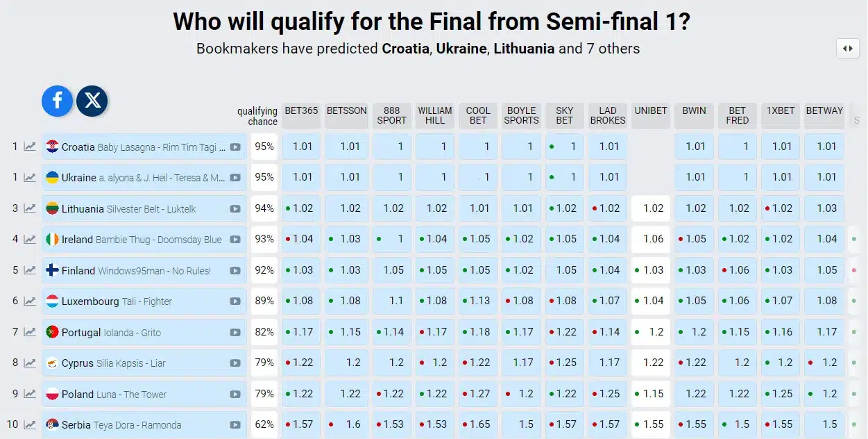This screenshot has width=868, height=439.
Task: Play Lithuania's song video icon
Action: point(235,208)
